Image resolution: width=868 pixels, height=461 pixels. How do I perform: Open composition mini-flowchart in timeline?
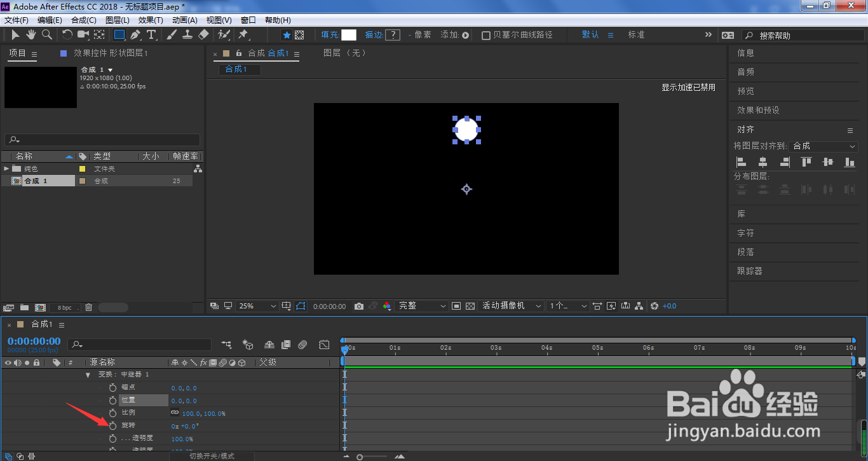(227, 345)
